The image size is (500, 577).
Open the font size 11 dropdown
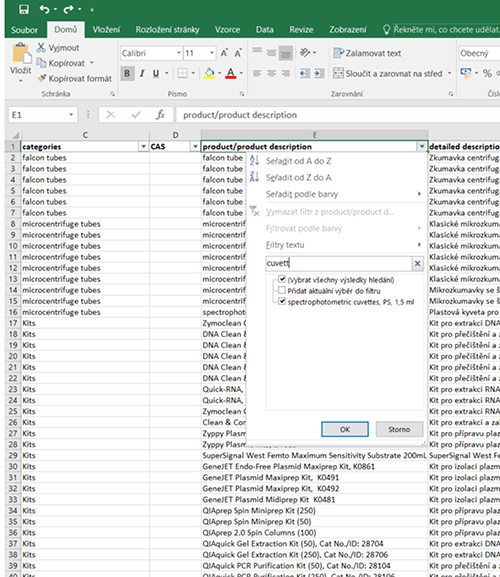212,53
